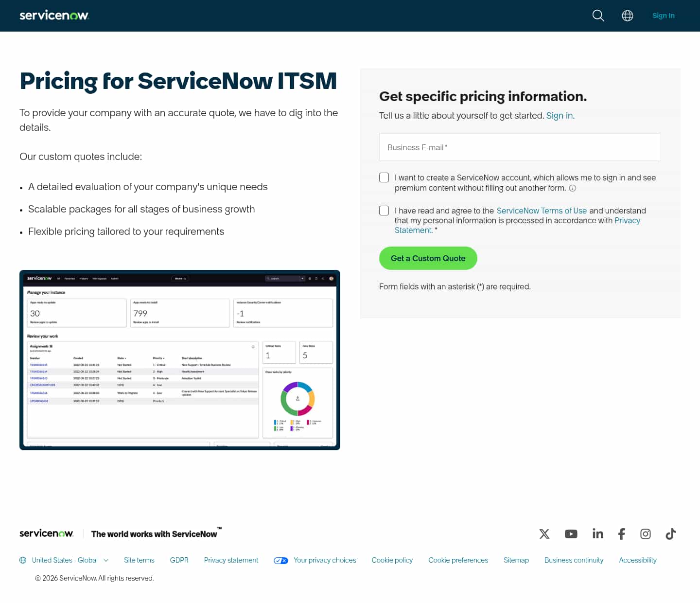Open the Instagram social icon
The image size is (700, 603).
pyautogui.click(x=646, y=534)
